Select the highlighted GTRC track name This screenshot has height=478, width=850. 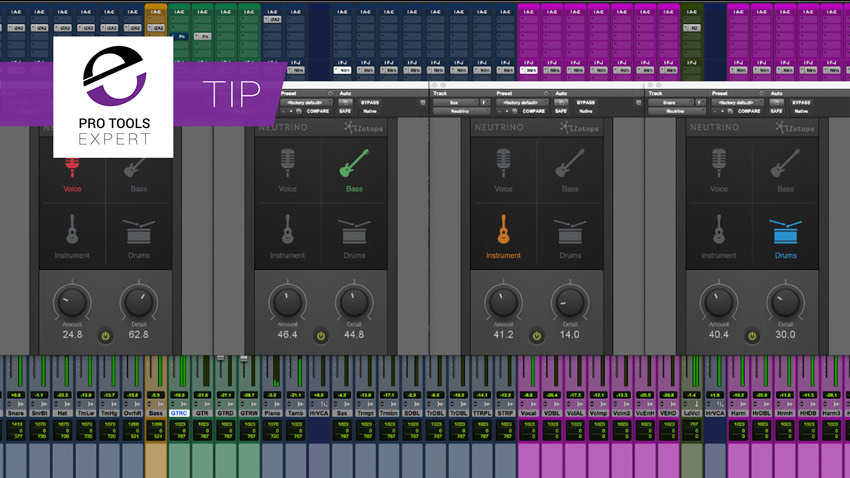pyautogui.click(x=179, y=413)
